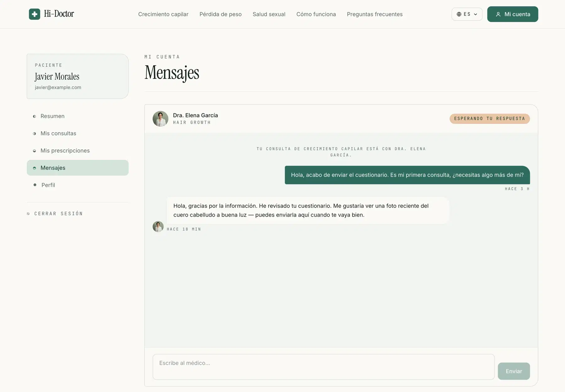The image size is (565, 392).
Task: Click the Mis prescripciones icon
Action: [x=35, y=151]
